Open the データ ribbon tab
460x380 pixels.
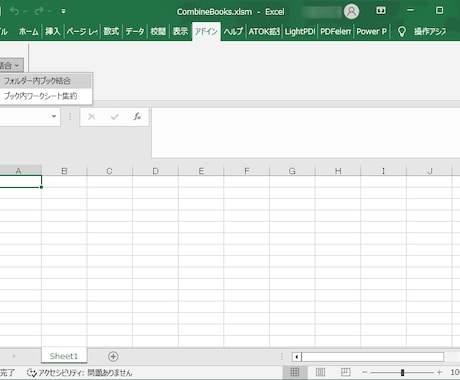pyautogui.click(x=135, y=32)
